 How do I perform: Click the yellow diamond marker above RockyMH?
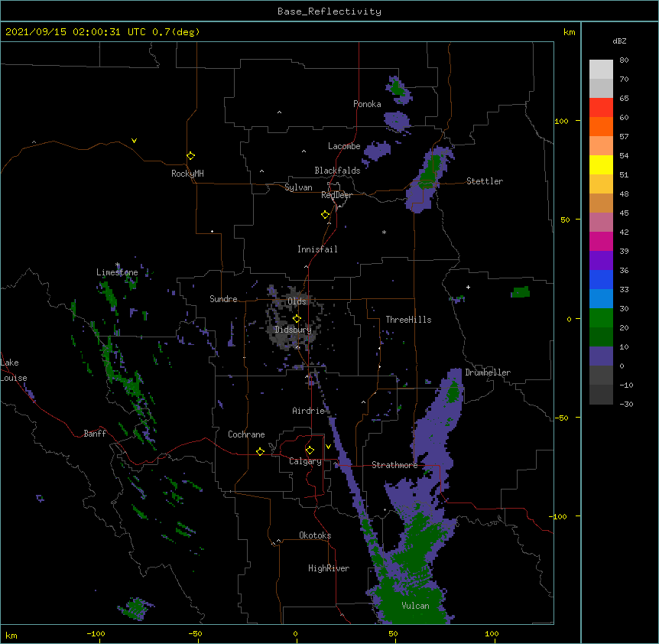click(190, 156)
